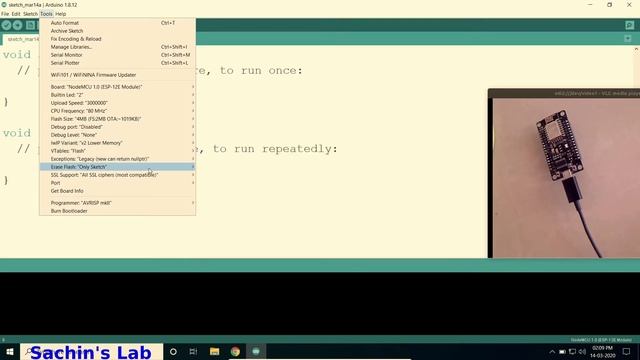Screen dimensions: 640x360
Task: Open the Windows Start menu
Action: [x=10, y=351]
